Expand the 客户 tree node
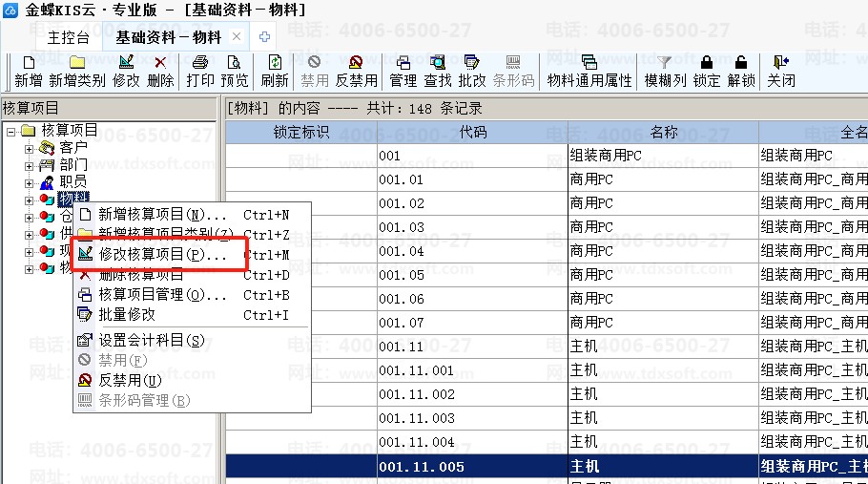The image size is (868, 484). (x=29, y=148)
